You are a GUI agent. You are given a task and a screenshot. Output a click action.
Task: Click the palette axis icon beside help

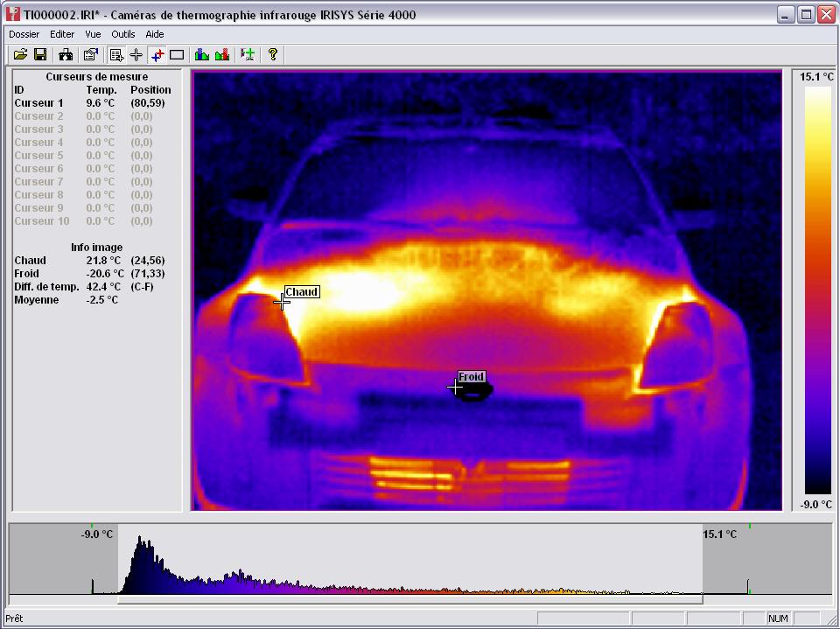[x=248, y=54]
